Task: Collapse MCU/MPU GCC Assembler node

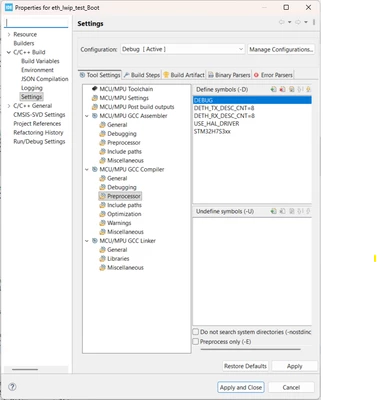Action: coord(87,116)
